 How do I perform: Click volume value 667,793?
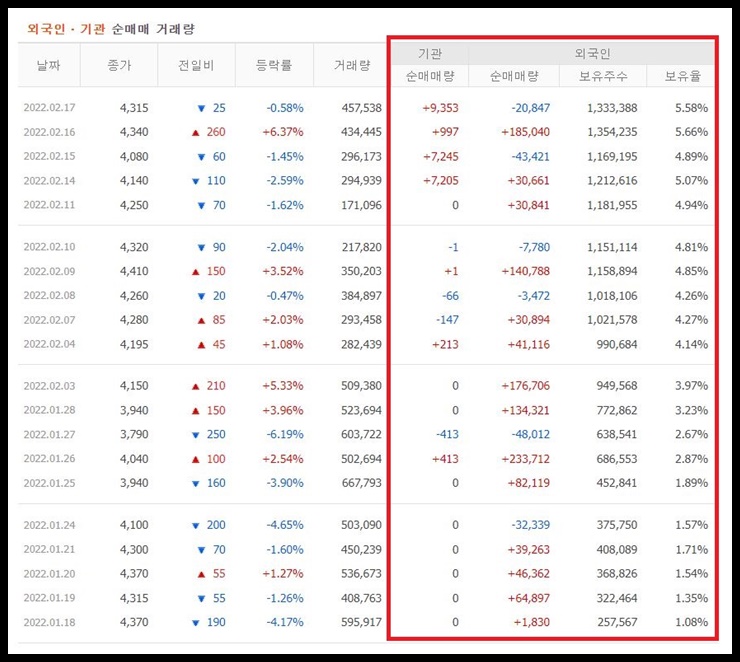click(361, 483)
